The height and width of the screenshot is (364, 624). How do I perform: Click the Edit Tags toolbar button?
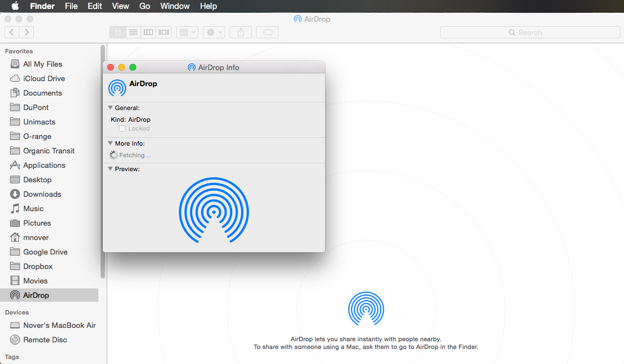pos(267,32)
